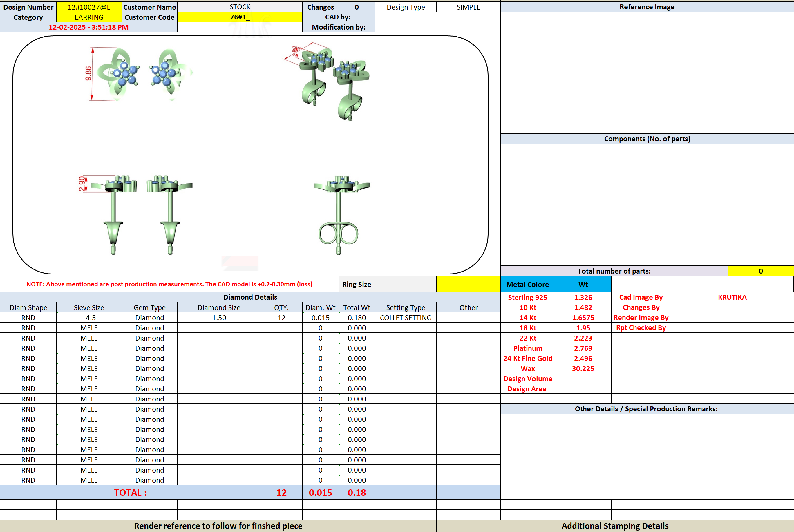Select the customer name STOCK cell
Viewport: 794px width, 532px height.
click(x=240, y=7)
